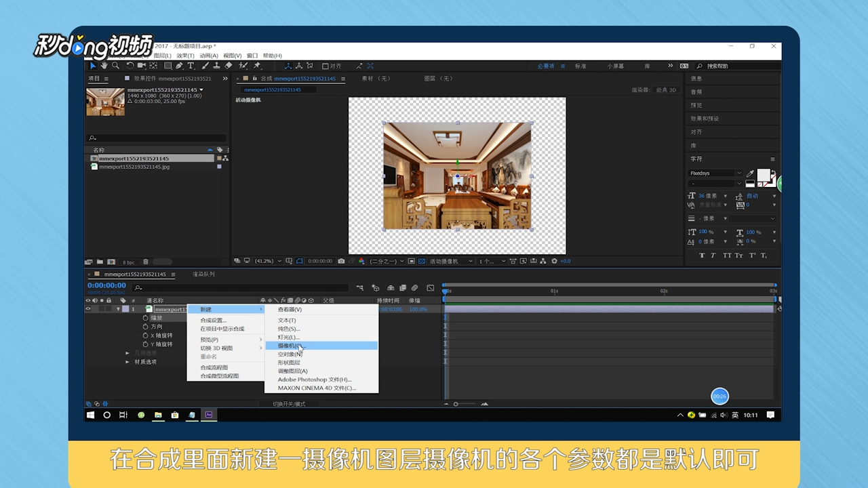The width and height of the screenshot is (868, 488).
Task: Click the eyedropper in Character panel
Action: tap(750, 174)
